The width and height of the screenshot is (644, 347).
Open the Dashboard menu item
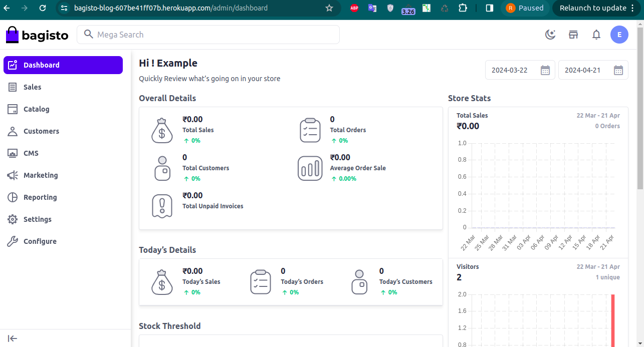click(63, 65)
